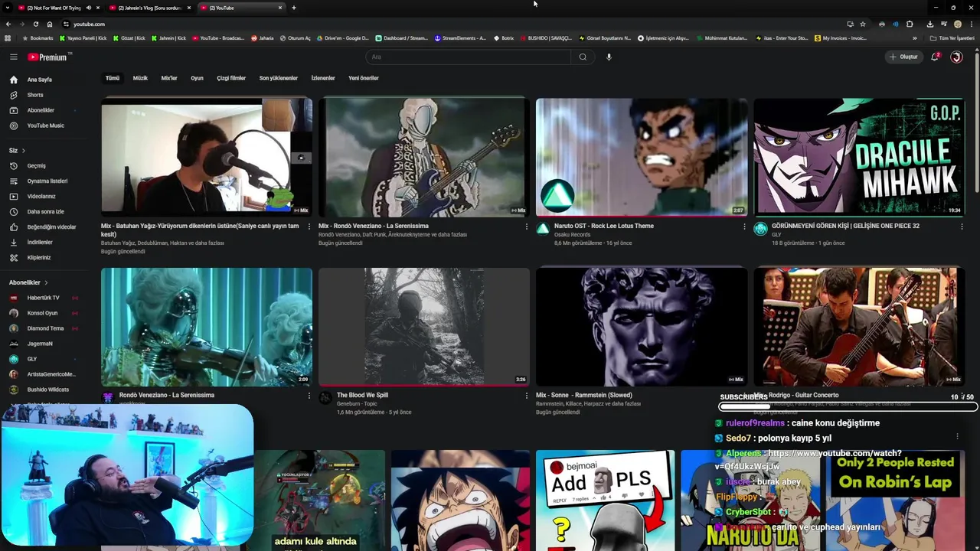
Task: Select the Müzik filter chip
Action: 140,78
